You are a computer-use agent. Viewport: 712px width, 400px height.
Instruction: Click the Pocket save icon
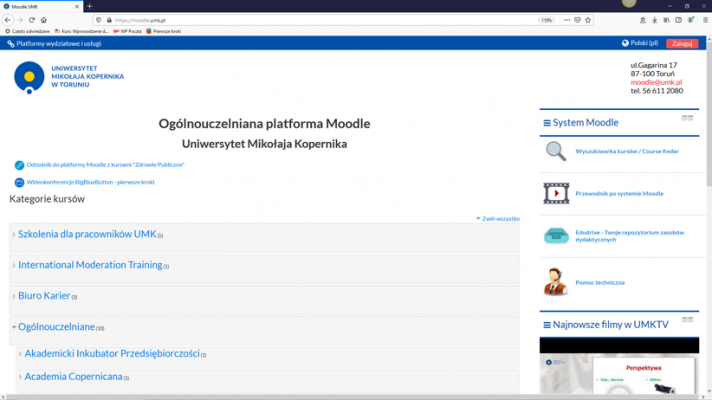tap(578, 20)
